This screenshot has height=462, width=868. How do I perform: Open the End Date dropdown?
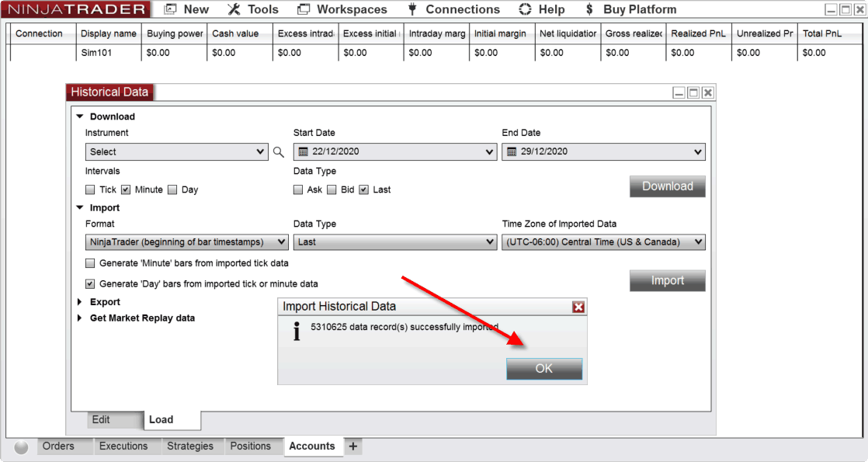(603, 151)
